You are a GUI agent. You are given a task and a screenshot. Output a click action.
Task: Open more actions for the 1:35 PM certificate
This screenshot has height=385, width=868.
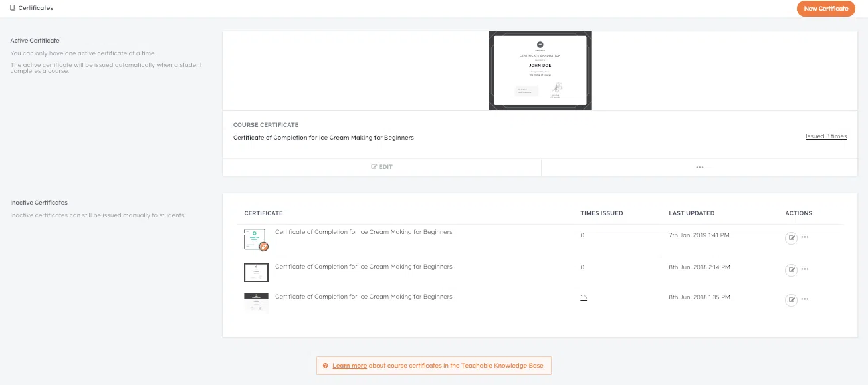[805, 299]
